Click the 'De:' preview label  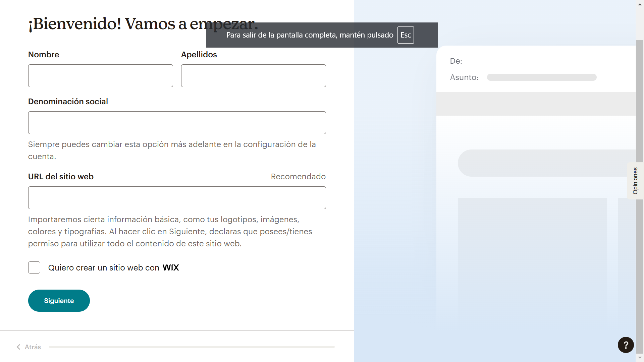(x=456, y=61)
